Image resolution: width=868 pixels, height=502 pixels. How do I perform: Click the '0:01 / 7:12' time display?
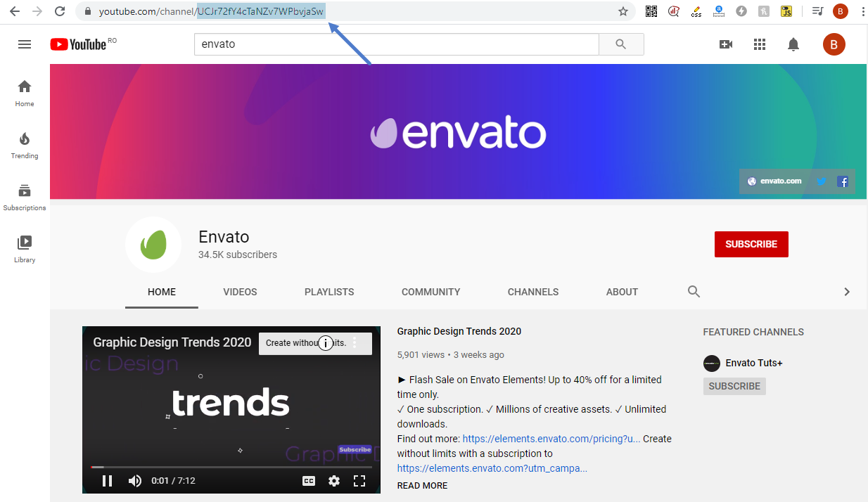pyautogui.click(x=174, y=481)
